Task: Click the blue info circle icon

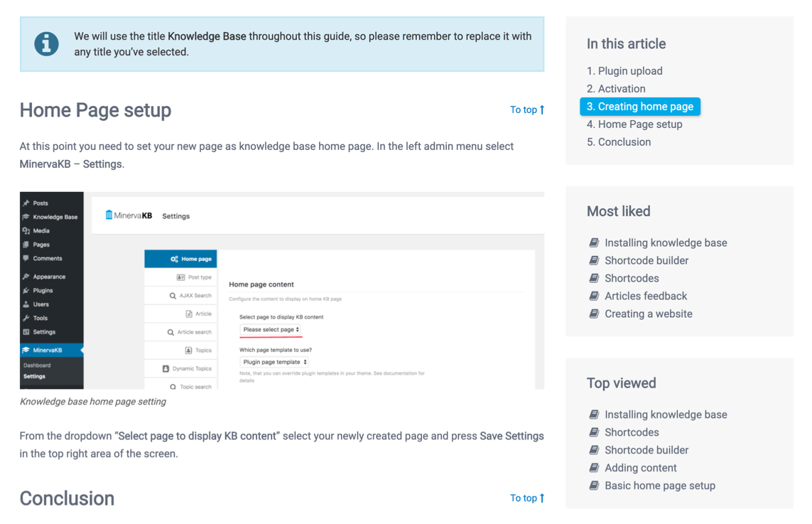Action: (46, 43)
